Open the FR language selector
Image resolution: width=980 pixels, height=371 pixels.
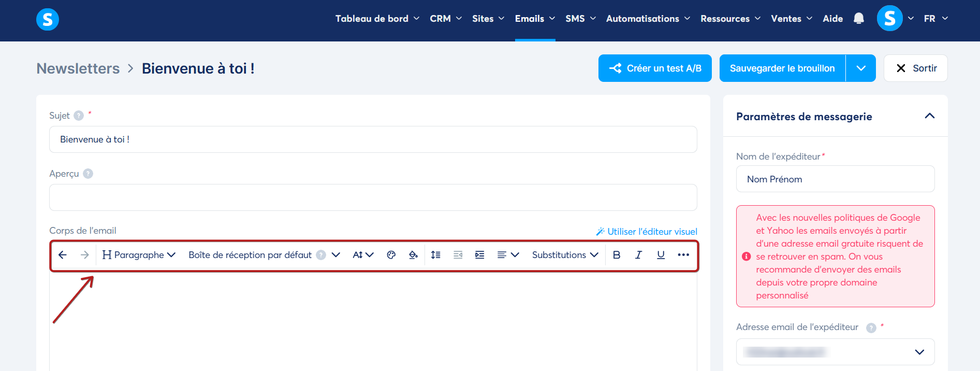936,19
